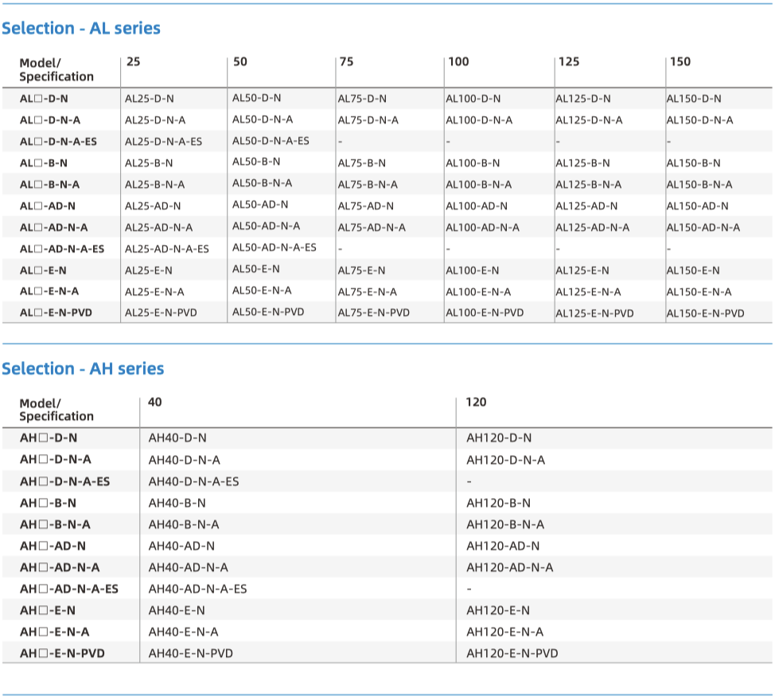Click the AH column header '120'
Image resolution: width=775 pixels, height=700 pixels.
point(476,402)
